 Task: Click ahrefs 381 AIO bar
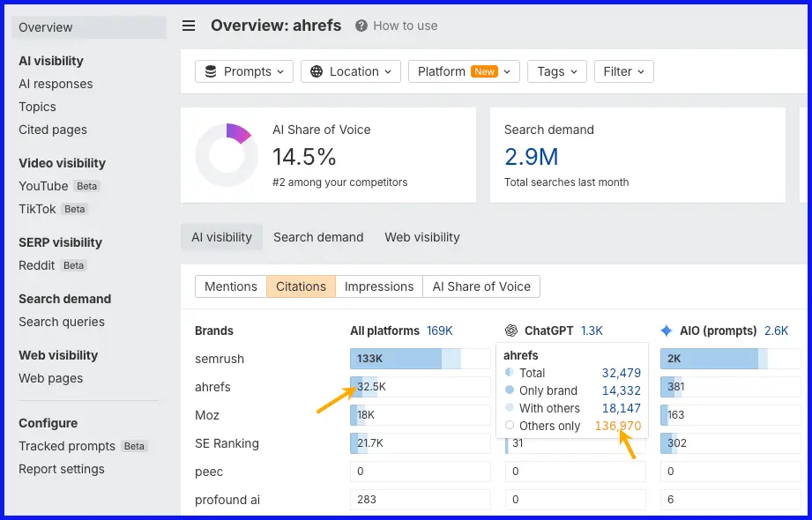tap(730, 387)
